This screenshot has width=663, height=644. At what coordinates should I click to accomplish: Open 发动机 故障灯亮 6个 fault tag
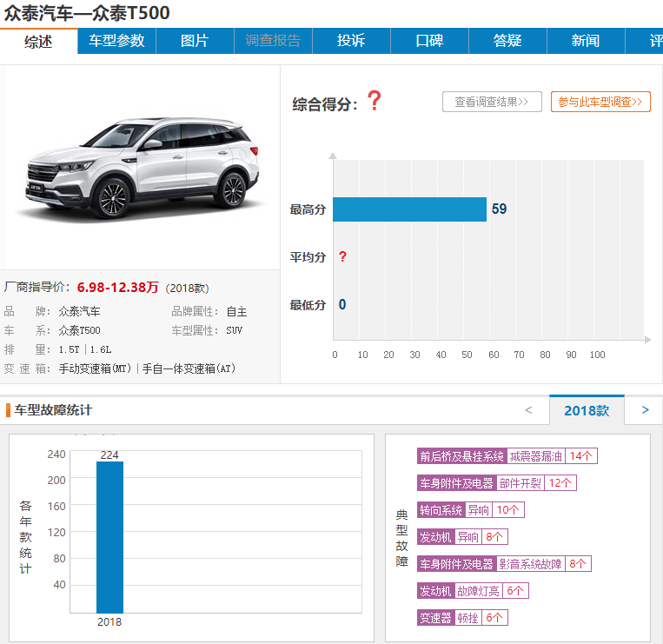473,591
